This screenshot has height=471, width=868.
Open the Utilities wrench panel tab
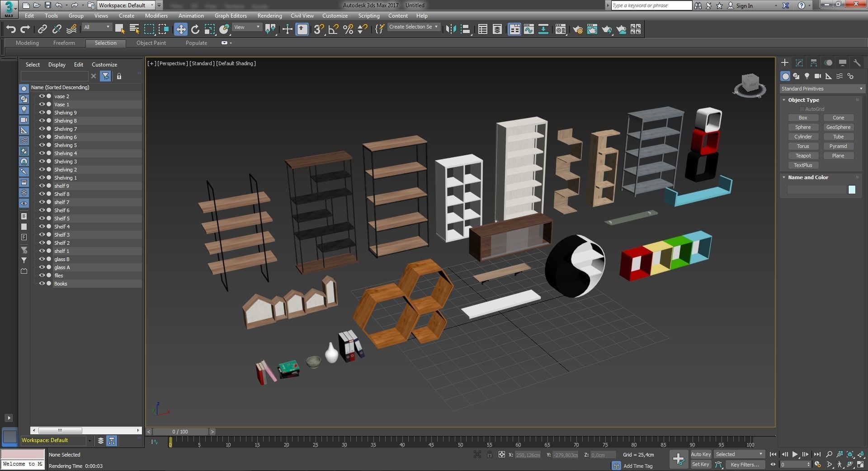(x=857, y=63)
